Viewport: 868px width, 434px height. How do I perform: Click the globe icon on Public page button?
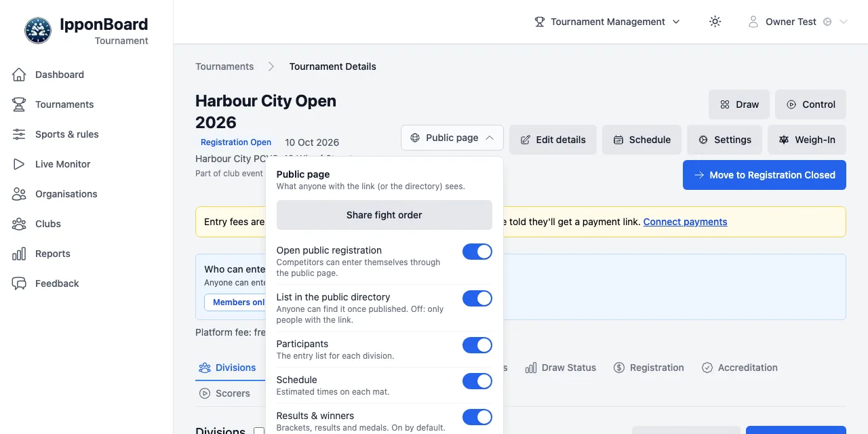click(415, 138)
